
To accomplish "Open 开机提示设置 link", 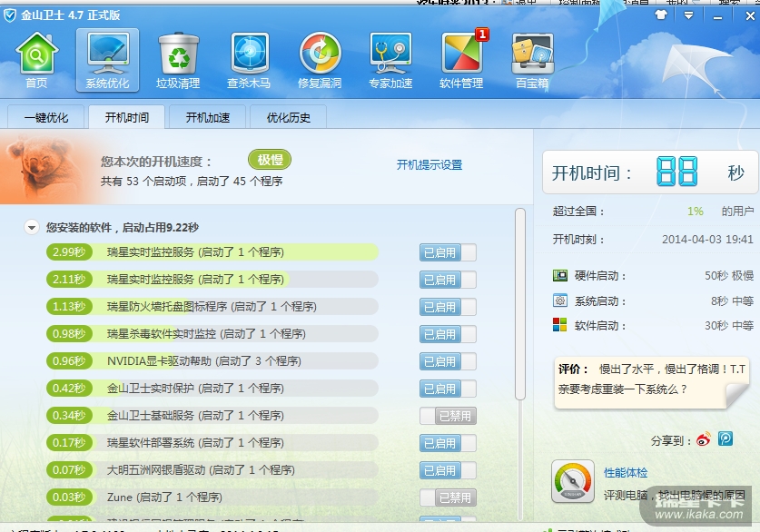I will (x=429, y=164).
